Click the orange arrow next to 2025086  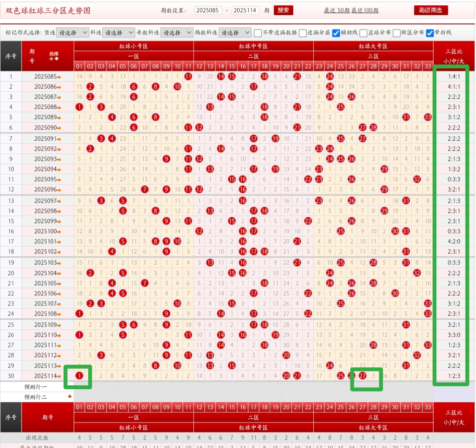(x=59, y=87)
